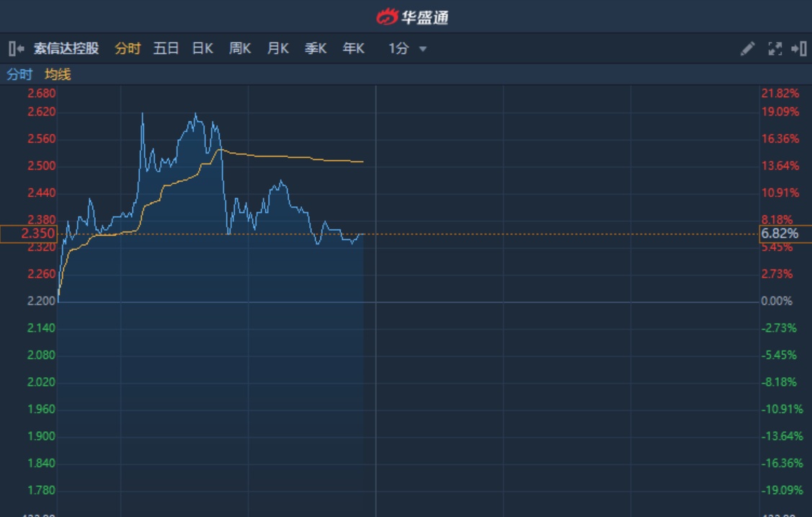812x517 pixels.
Task: Select the pencil drawing tool icon
Action: click(x=747, y=49)
